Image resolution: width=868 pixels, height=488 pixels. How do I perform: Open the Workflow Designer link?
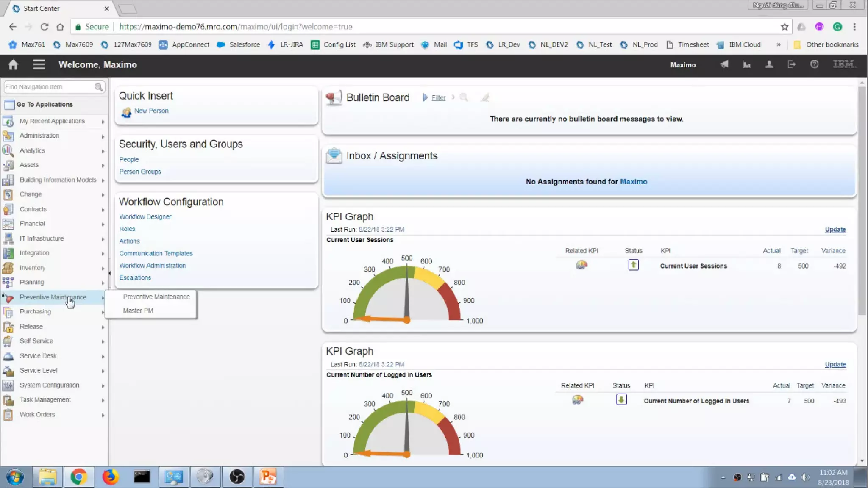tap(145, 216)
